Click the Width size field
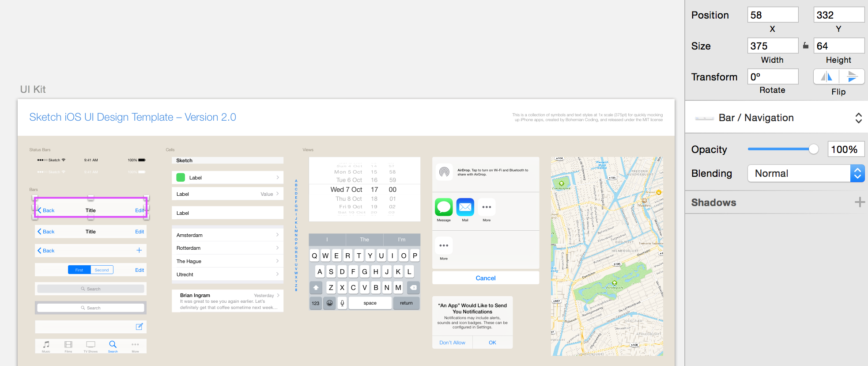This screenshot has width=868, height=366. pos(773,46)
